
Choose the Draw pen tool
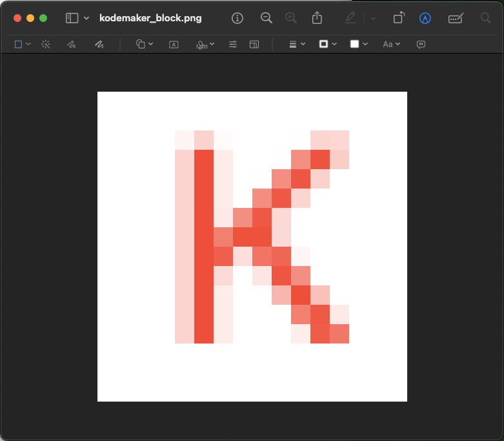click(x=99, y=45)
